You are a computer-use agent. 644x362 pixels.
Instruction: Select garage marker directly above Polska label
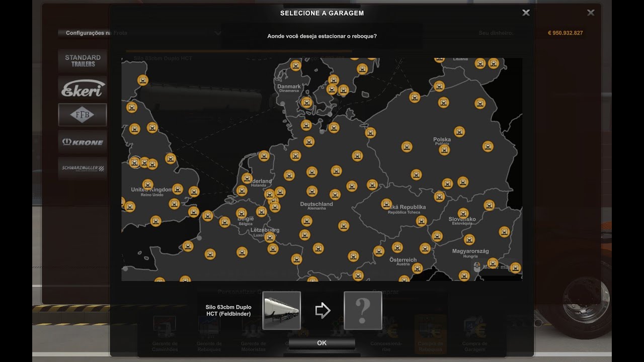coord(459,132)
